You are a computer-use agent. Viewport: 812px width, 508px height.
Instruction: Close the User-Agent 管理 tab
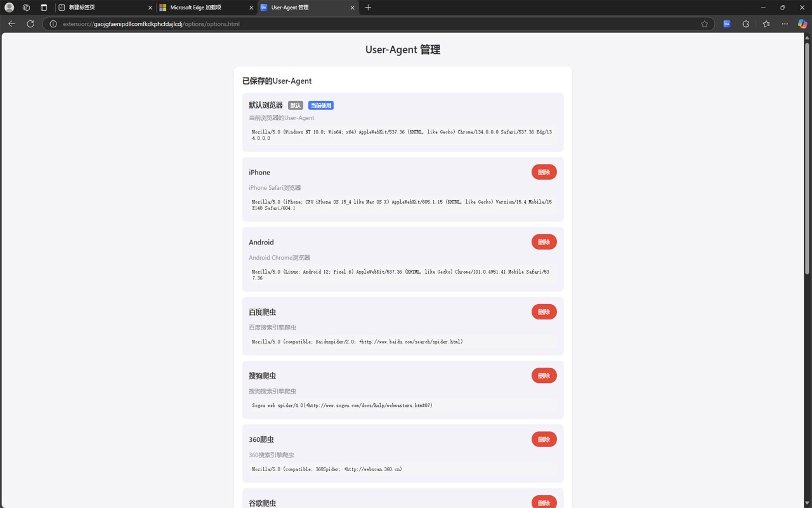coord(352,8)
